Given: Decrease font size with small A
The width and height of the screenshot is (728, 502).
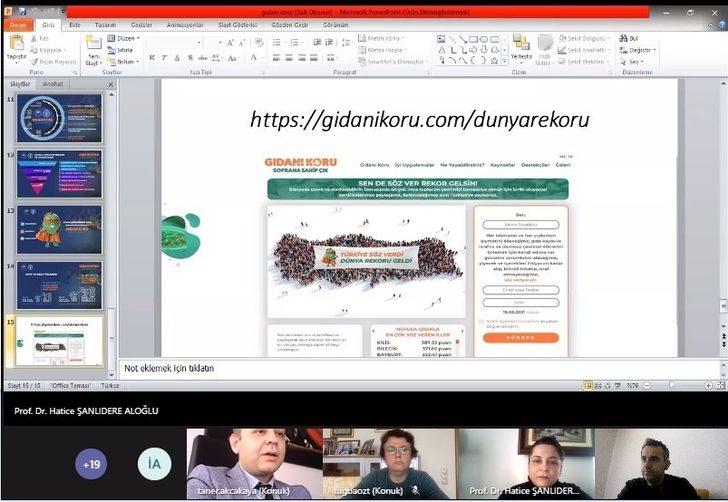Looking at the screenshot, I should pyautogui.click(x=241, y=43).
